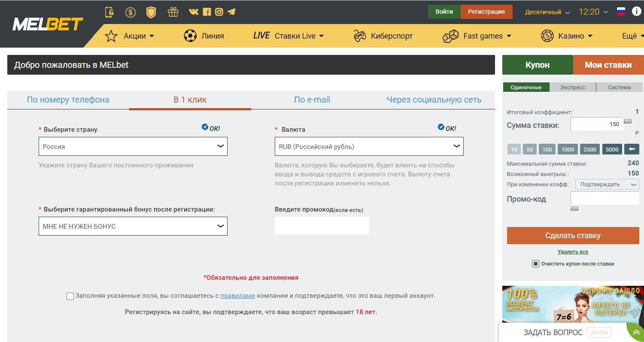The height and width of the screenshot is (342, 644).
Task: Click the Сделать ставку button
Action: point(573,236)
